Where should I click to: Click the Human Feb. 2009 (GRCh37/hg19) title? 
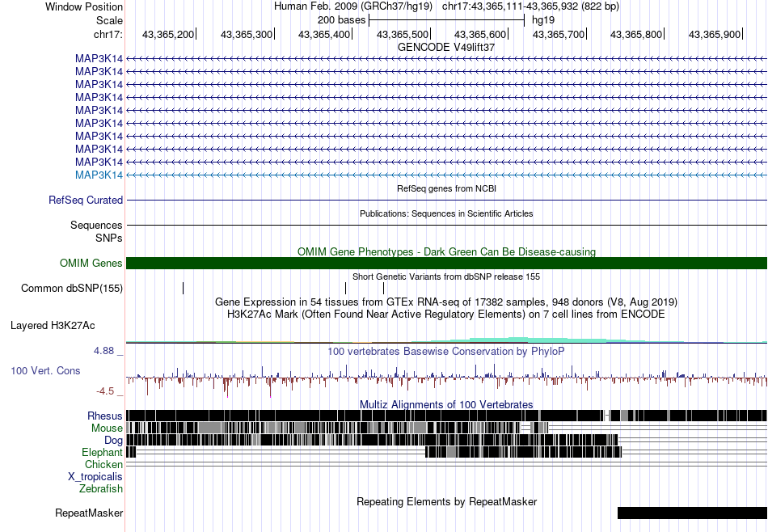point(352,6)
